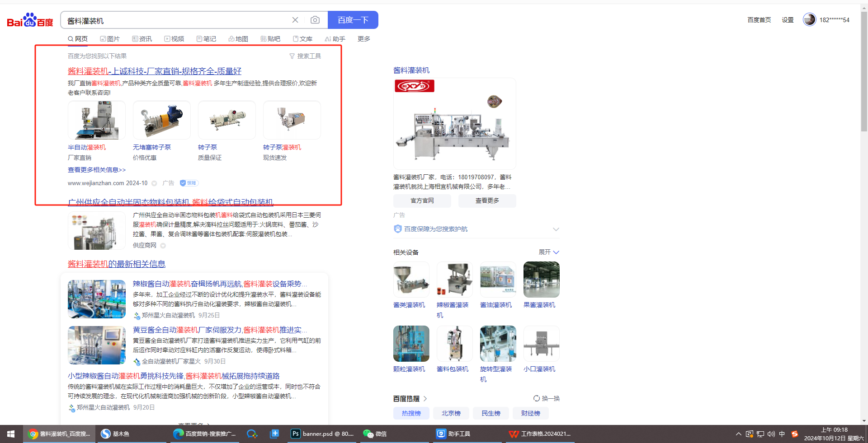Click the 查看更多 button under the factory ad
This screenshot has width=868, height=443.
487,201
